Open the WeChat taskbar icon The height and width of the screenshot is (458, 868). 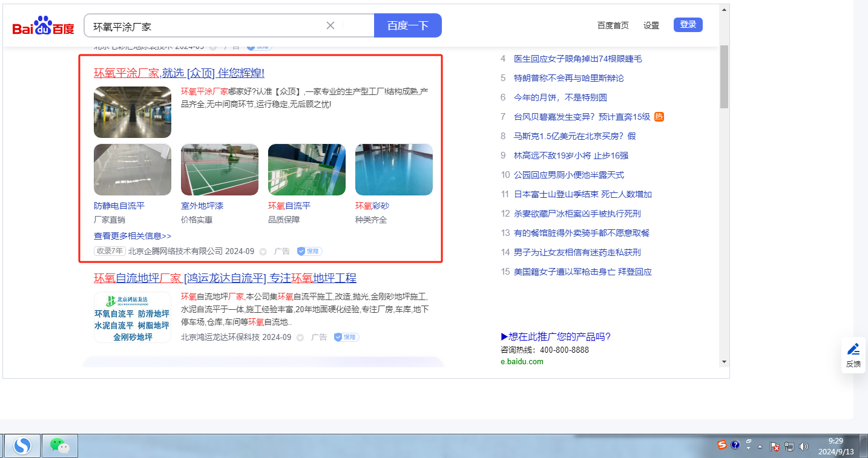coord(60,446)
